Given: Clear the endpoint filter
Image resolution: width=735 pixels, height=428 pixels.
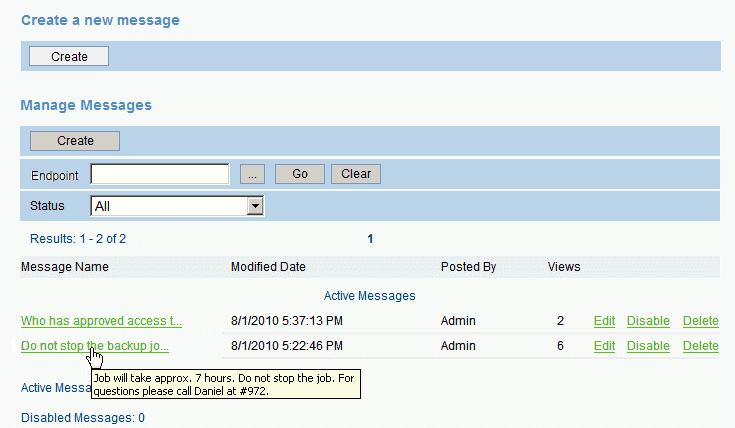Looking at the screenshot, I should 355,174.
